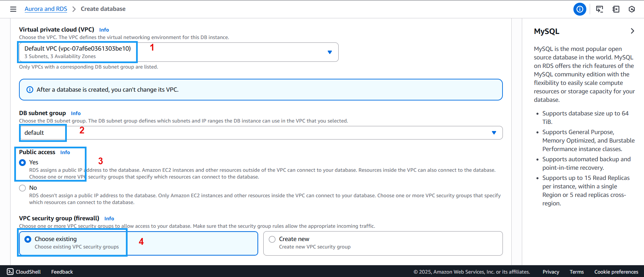Click 'Supports database size up to 64 TiB' bullet
Screen dimensions: 644x277
pyautogui.click(x=585, y=117)
